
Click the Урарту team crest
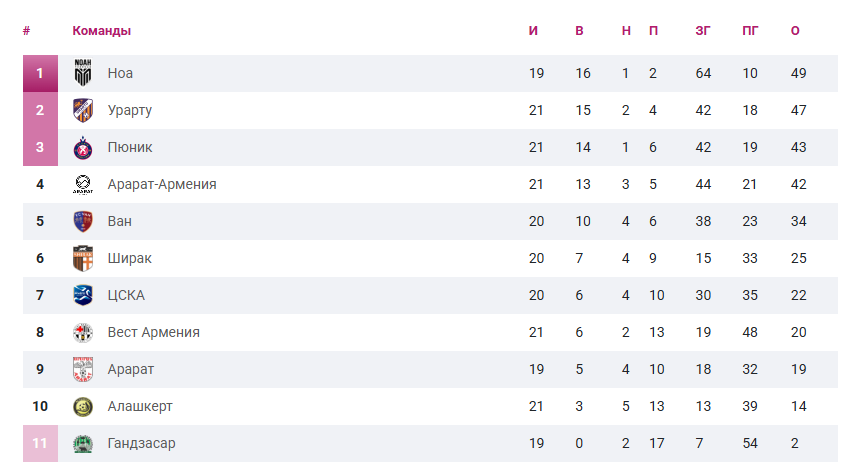[x=83, y=110]
